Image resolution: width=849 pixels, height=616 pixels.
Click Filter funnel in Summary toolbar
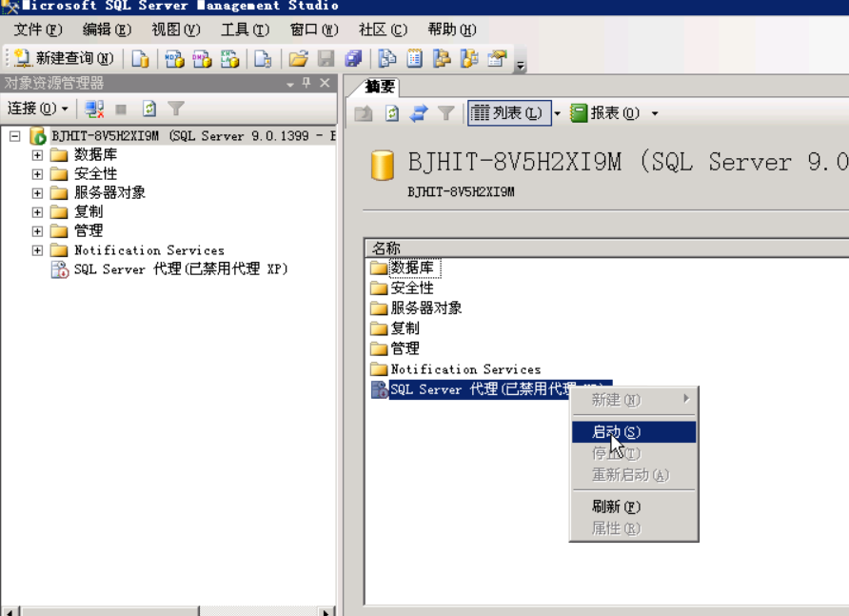[446, 113]
